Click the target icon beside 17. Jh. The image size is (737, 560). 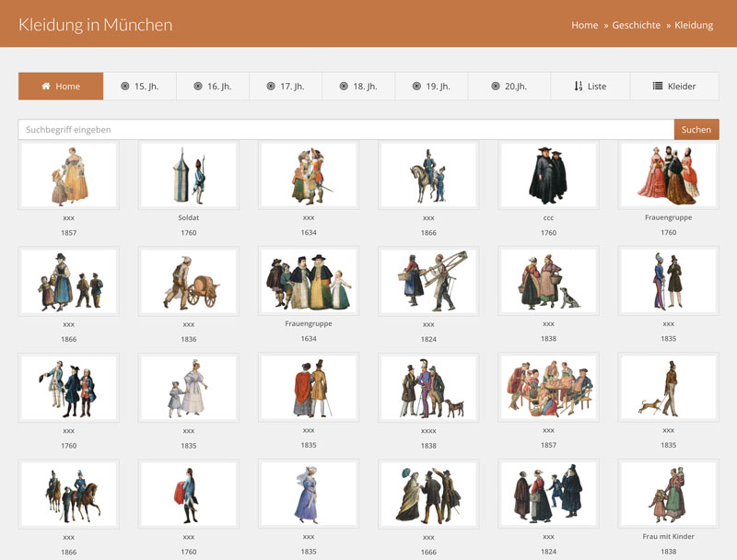(x=271, y=87)
